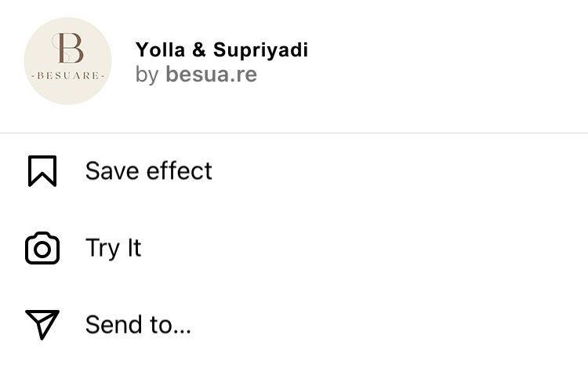Tap the word "Send" in Send to...
This screenshot has width=588, height=372.
[x=114, y=324]
